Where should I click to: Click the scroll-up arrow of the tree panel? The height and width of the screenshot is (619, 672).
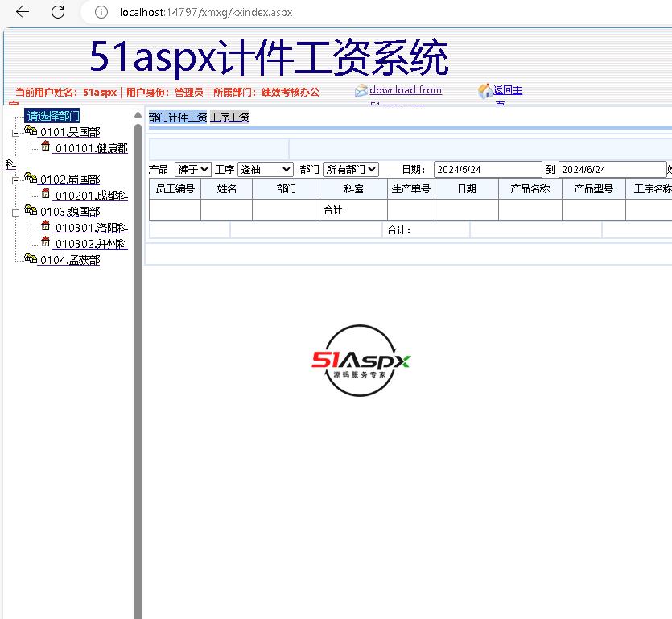tap(138, 115)
